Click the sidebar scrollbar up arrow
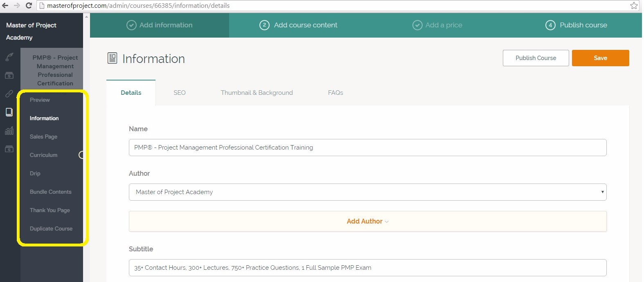 tap(86, 16)
